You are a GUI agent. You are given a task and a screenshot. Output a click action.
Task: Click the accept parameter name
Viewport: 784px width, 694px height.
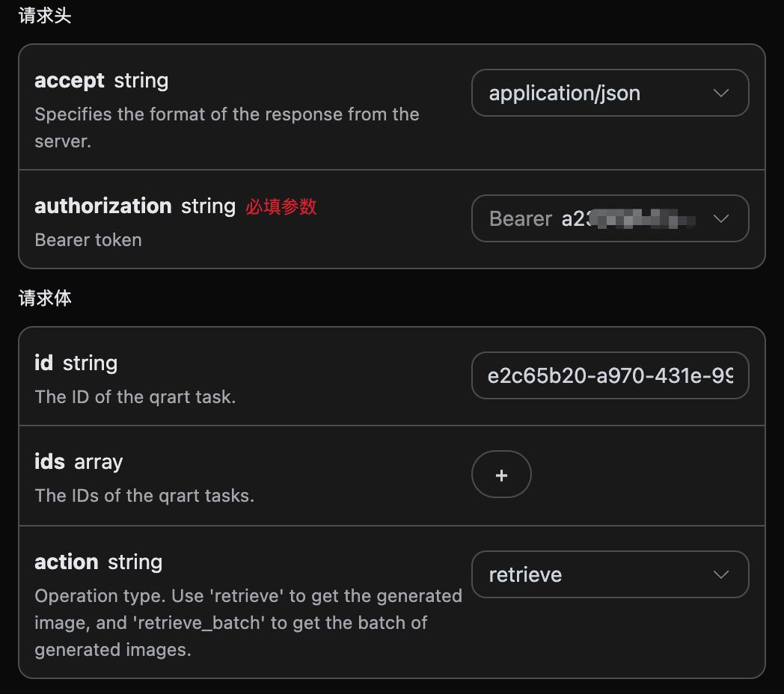point(70,81)
